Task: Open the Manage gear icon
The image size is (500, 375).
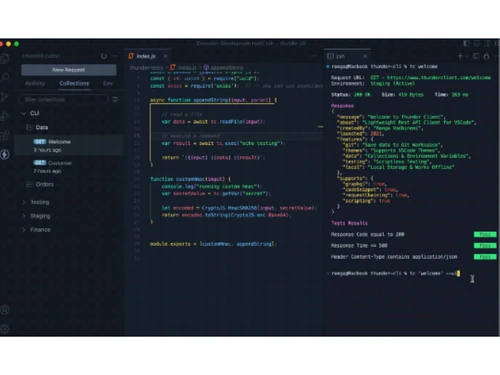Action: [x=4, y=329]
